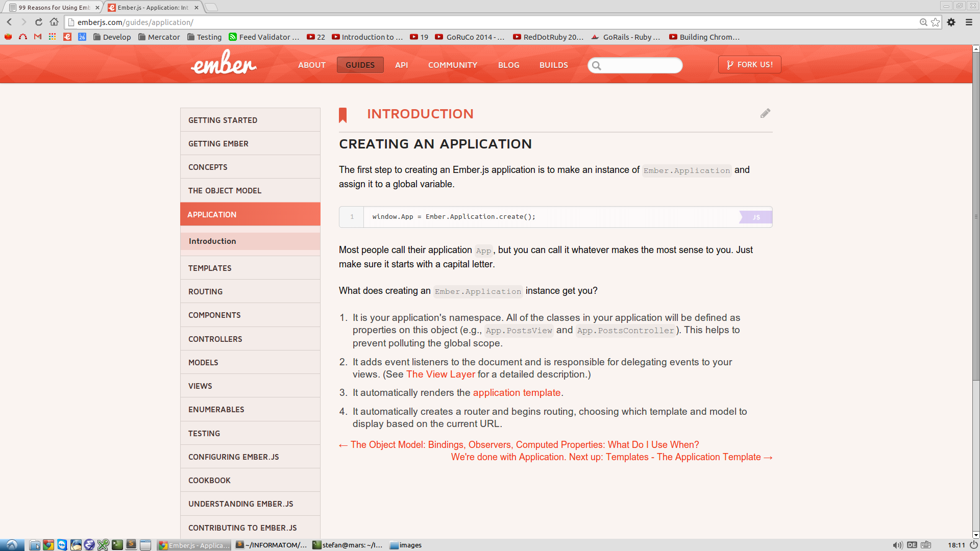Image resolution: width=980 pixels, height=551 pixels.
Task: Open the Chrome hamburger menu
Action: 969,22
